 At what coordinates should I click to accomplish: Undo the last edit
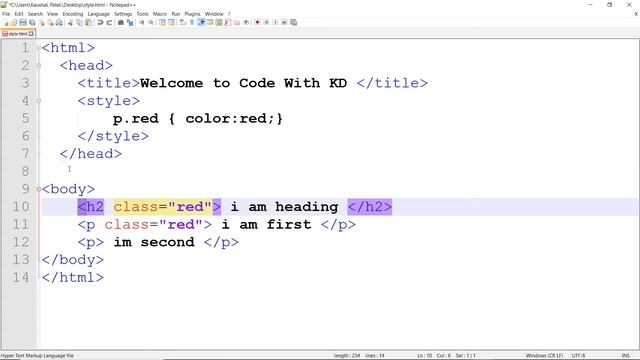(100, 22)
